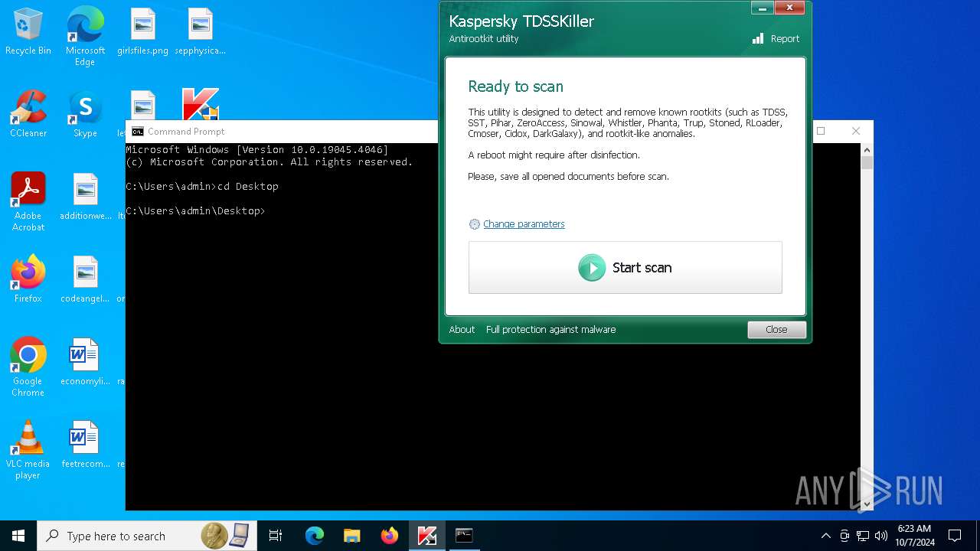The width and height of the screenshot is (980, 551).
Task: Select the Microsoft Edge desktop shortcut
Action: (85, 36)
